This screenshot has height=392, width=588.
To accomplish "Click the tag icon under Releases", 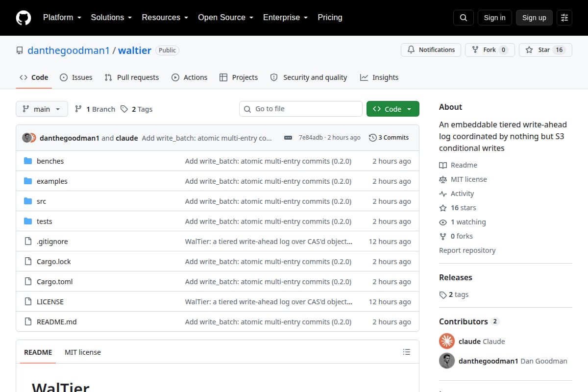I will (443, 295).
